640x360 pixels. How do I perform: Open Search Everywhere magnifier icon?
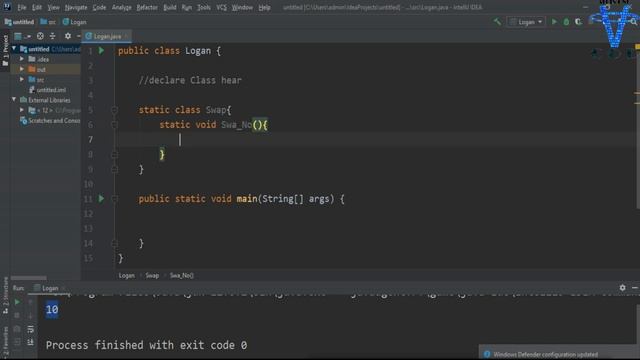coord(634,22)
